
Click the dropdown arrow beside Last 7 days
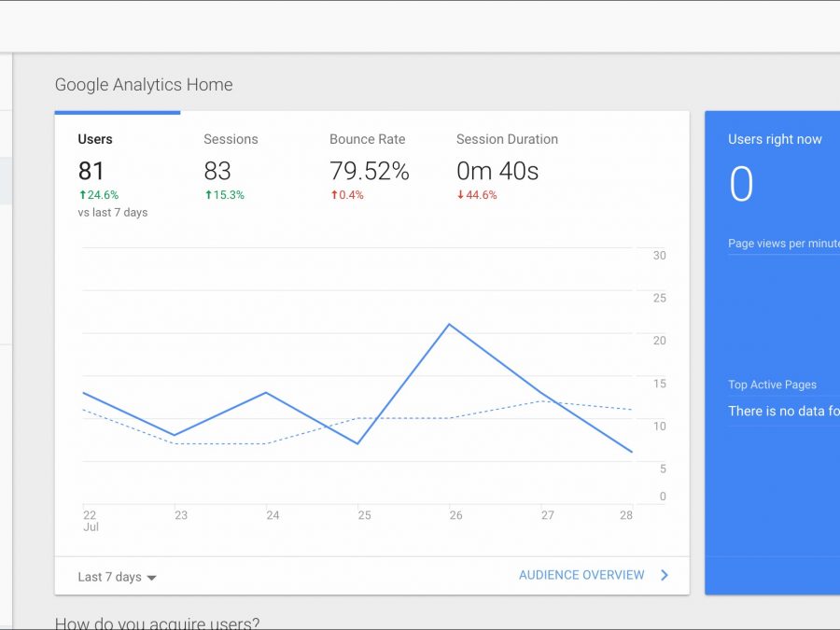[x=152, y=578]
